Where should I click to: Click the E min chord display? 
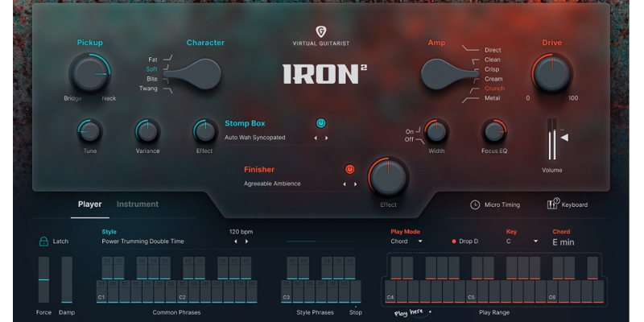(x=563, y=242)
